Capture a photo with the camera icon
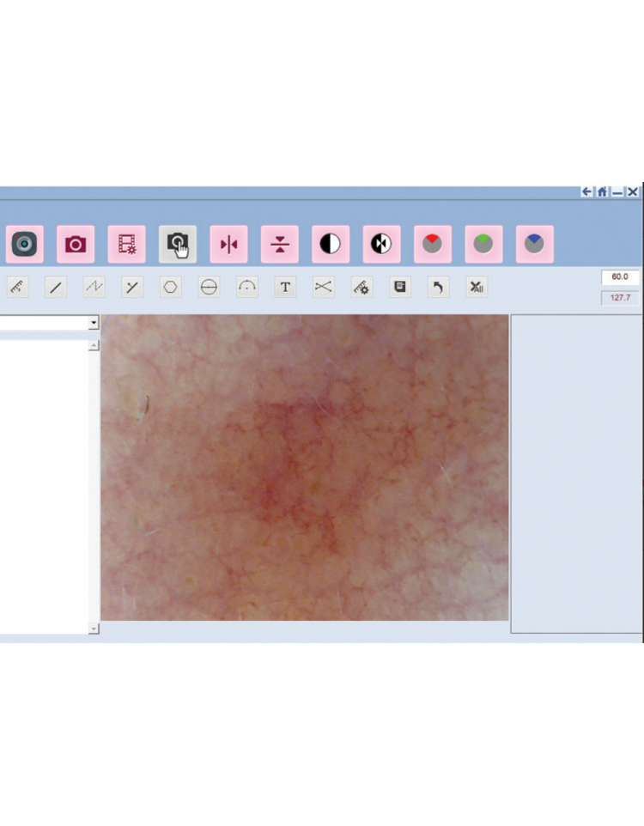644x826 pixels. [x=76, y=245]
